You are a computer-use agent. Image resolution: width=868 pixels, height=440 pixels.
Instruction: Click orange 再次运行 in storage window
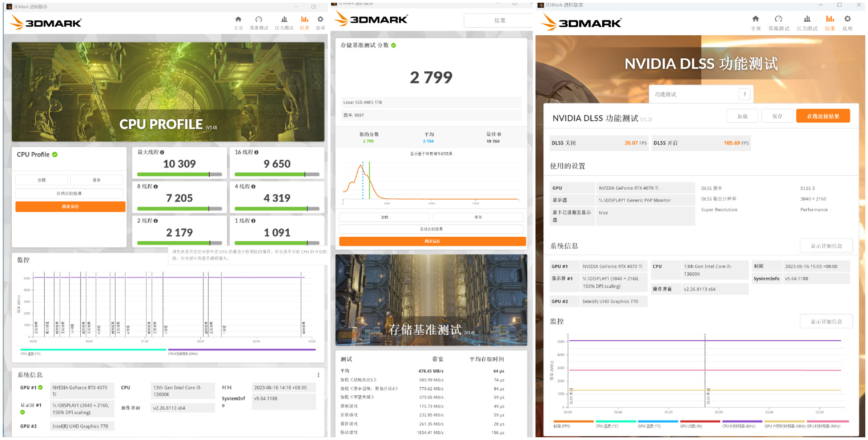click(x=433, y=242)
